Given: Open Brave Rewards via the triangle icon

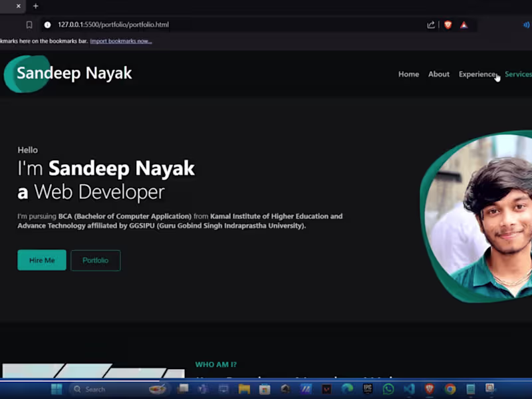Looking at the screenshot, I should click(464, 25).
